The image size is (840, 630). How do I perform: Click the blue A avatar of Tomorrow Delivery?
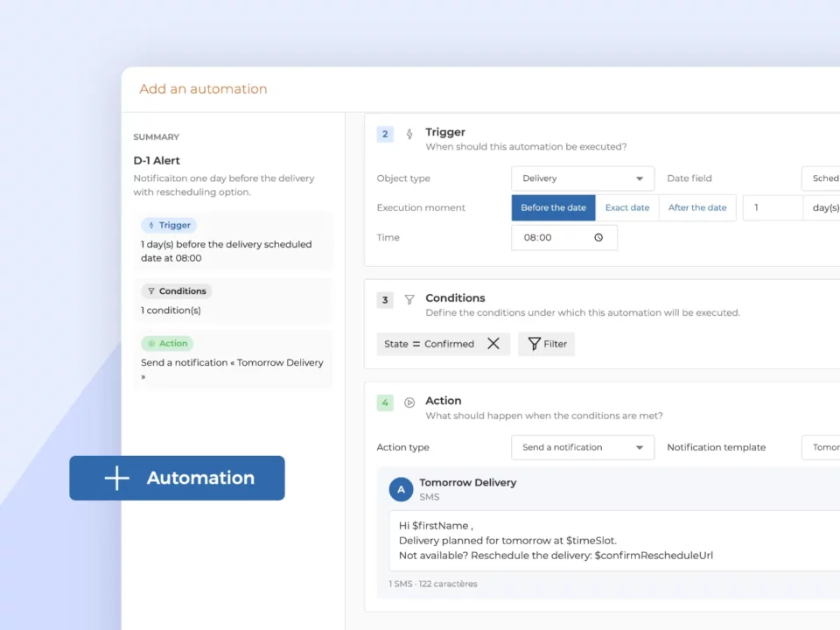pos(401,490)
